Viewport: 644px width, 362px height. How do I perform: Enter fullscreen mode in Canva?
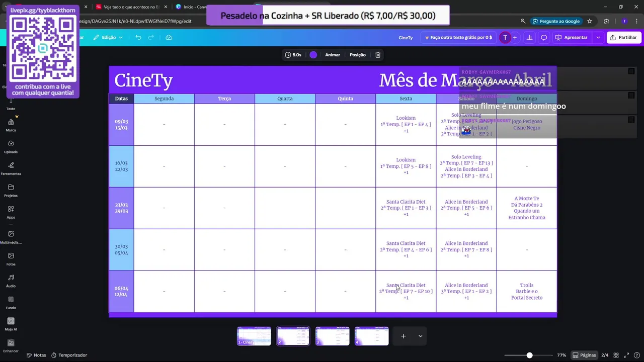pyautogui.click(x=627, y=355)
